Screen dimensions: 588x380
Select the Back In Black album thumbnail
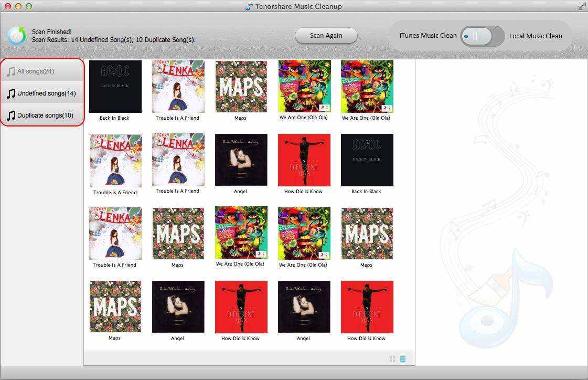[x=115, y=86]
